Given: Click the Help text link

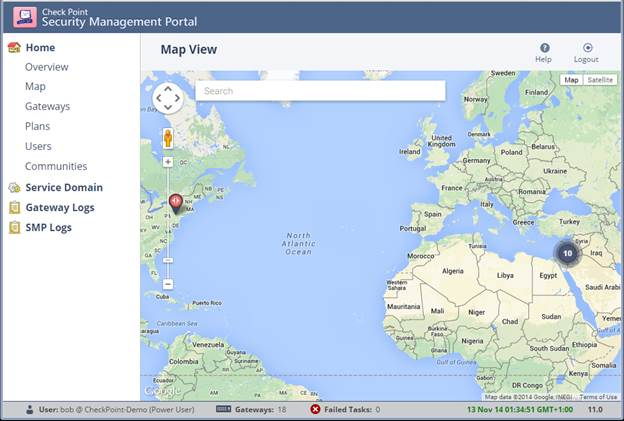Looking at the screenshot, I should click(543, 59).
